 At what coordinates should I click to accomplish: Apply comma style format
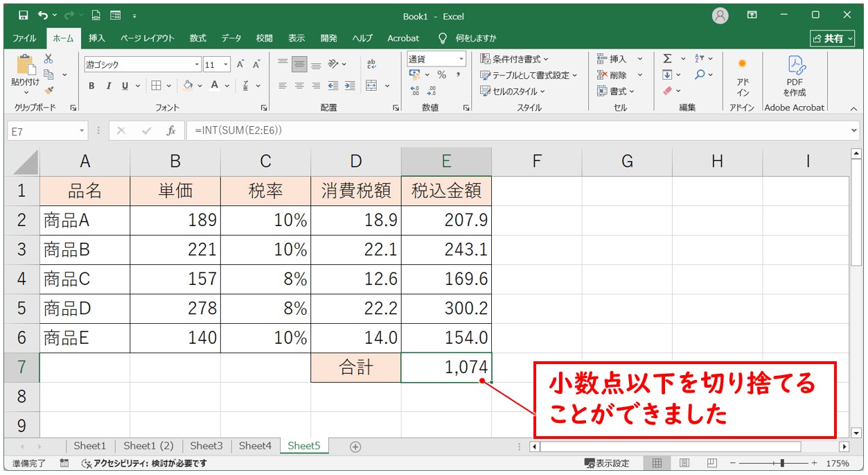click(458, 75)
